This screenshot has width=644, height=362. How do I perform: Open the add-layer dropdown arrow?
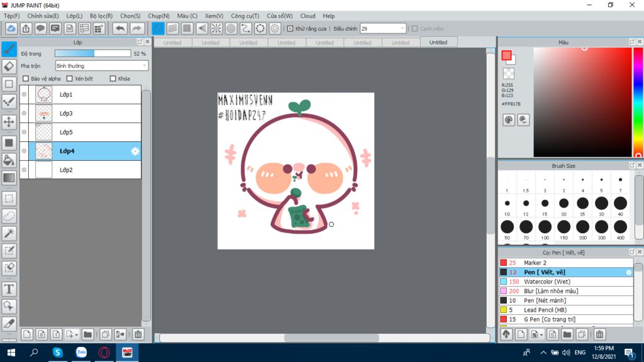coord(76,335)
